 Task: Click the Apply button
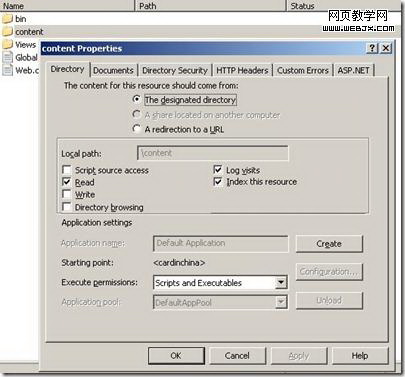coord(299,356)
